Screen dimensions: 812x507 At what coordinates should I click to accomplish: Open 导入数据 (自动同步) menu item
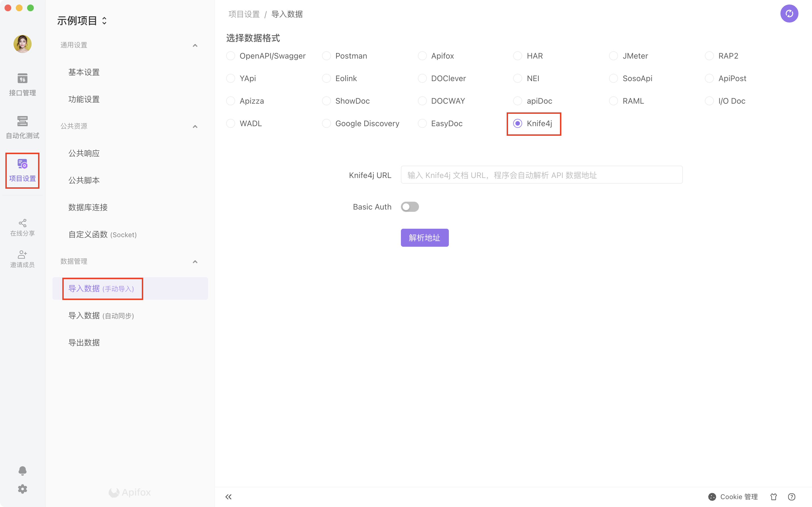tap(101, 315)
